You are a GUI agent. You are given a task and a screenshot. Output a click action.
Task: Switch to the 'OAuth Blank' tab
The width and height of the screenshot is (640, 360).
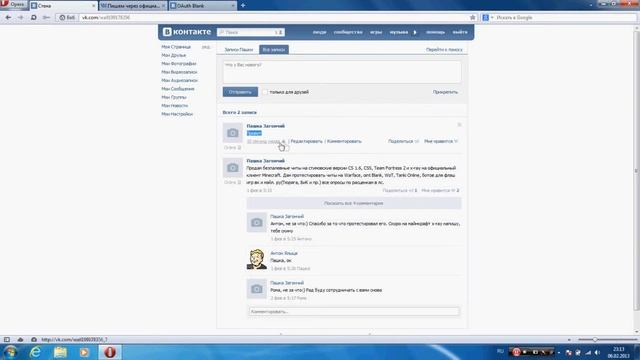pos(202,6)
